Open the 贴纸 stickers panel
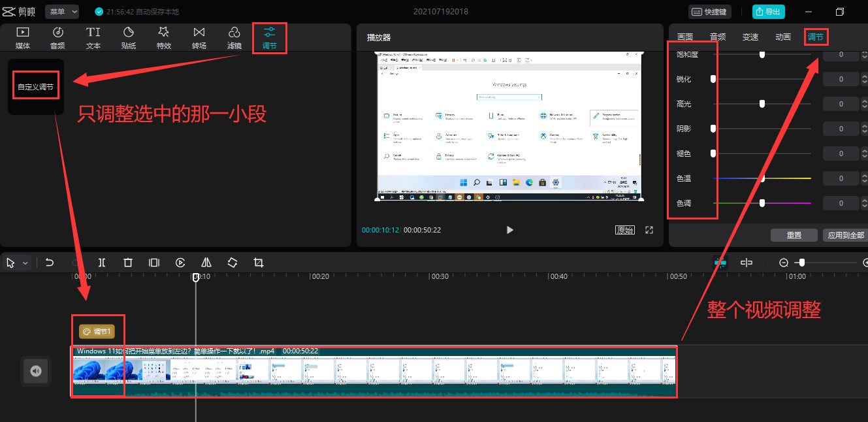This screenshot has height=422, width=868. click(x=129, y=38)
